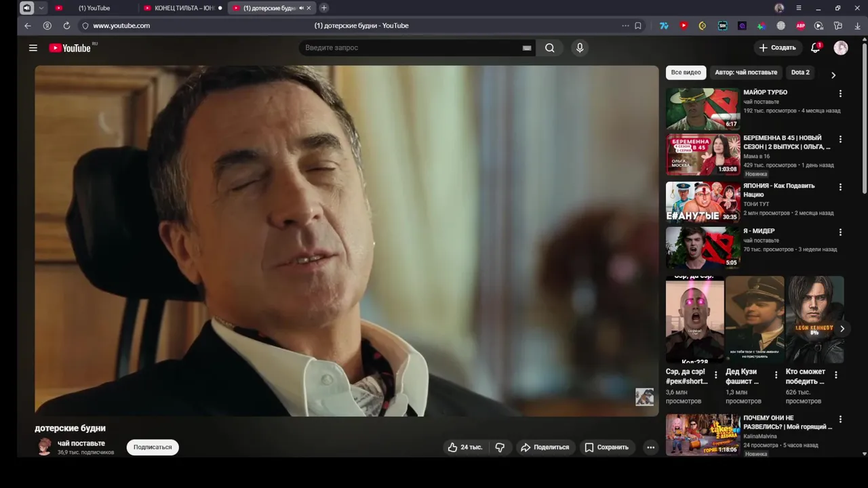
Task: Open YouTube notifications bell
Action: pos(816,47)
